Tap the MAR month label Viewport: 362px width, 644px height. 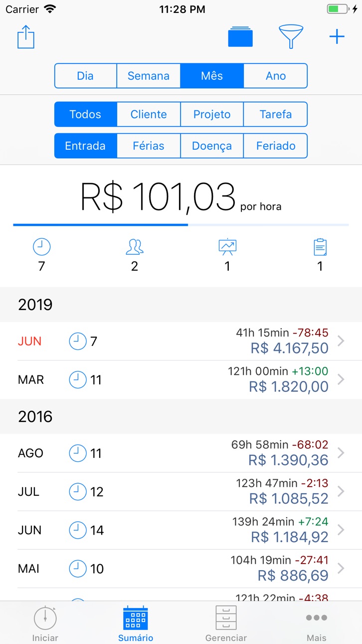tap(31, 380)
